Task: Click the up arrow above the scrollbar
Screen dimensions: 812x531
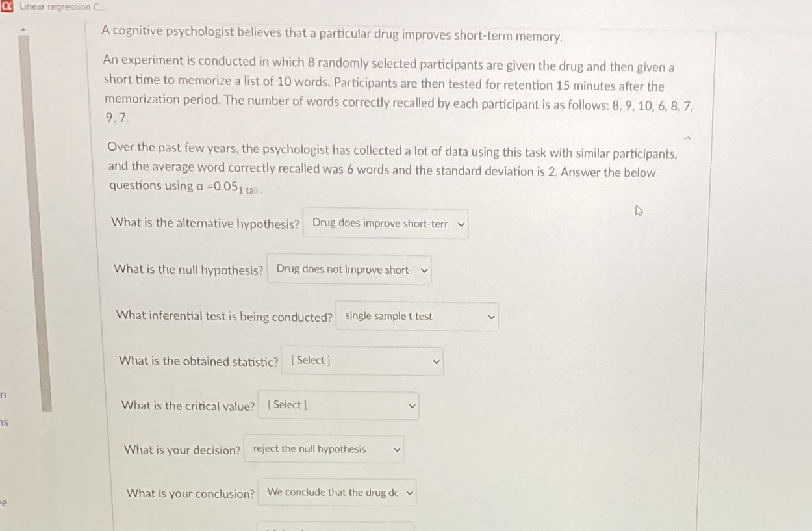Action: [23, 29]
